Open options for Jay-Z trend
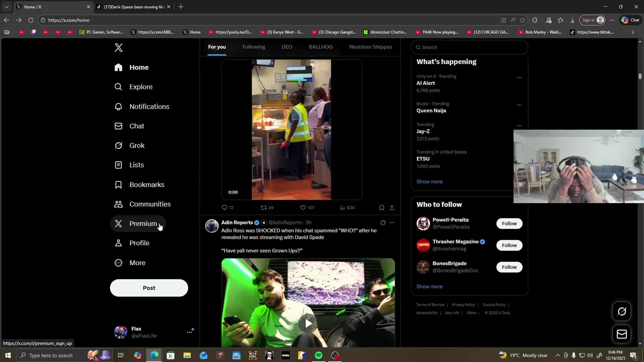This screenshot has height=362, width=644. pyautogui.click(x=519, y=126)
